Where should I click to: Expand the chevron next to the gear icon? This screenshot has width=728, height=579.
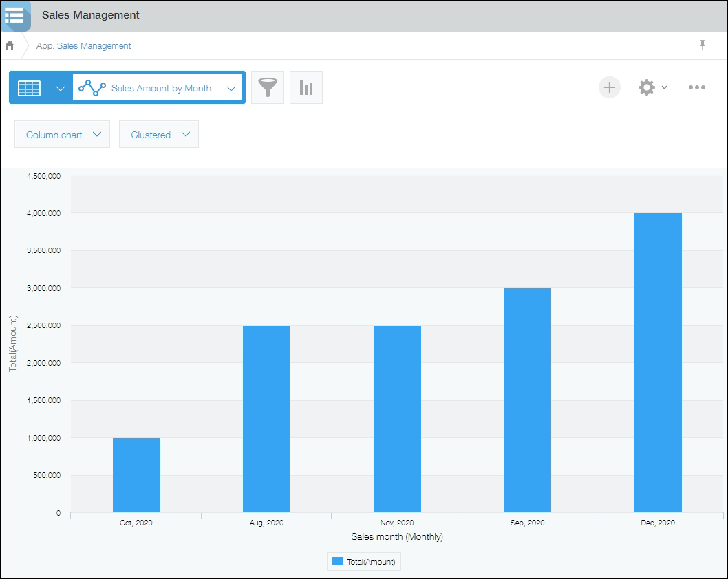[x=663, y=87]
